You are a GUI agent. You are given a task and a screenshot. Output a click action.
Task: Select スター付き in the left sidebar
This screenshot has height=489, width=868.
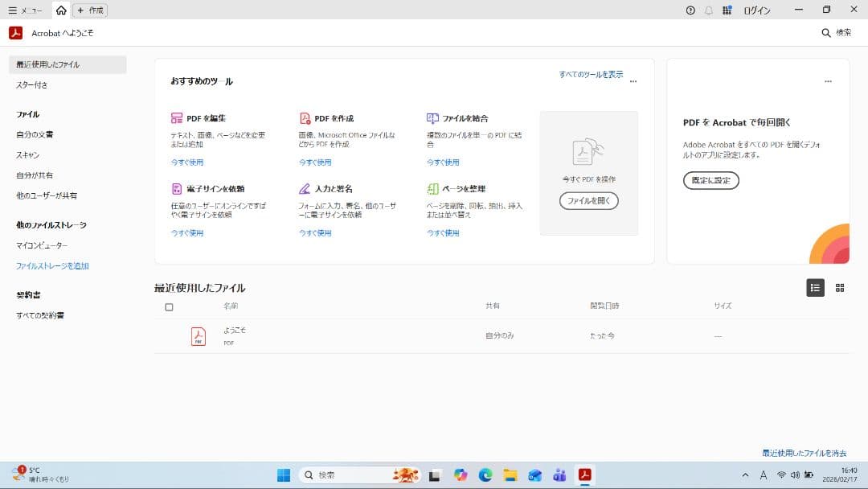[x=32, y=84]
